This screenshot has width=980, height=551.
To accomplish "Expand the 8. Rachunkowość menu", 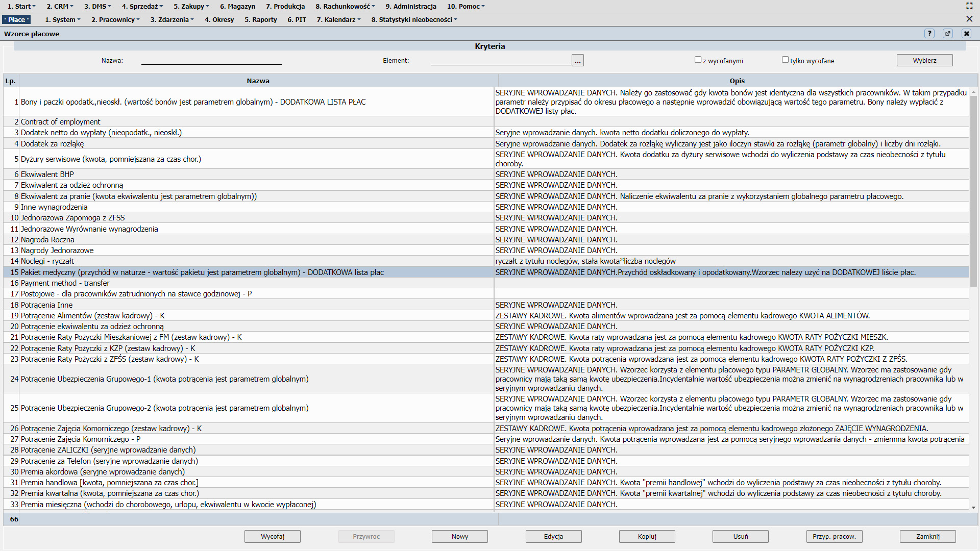I will [345, 6].
